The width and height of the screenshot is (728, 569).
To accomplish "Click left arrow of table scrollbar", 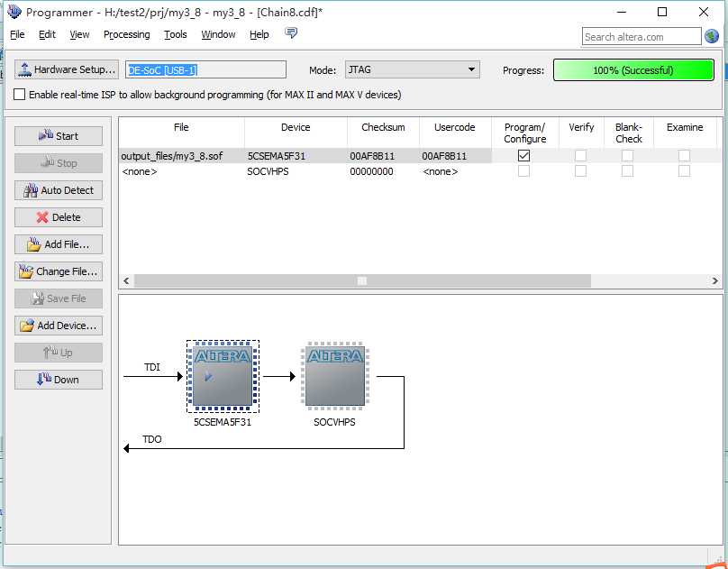I will coord(126,280).
